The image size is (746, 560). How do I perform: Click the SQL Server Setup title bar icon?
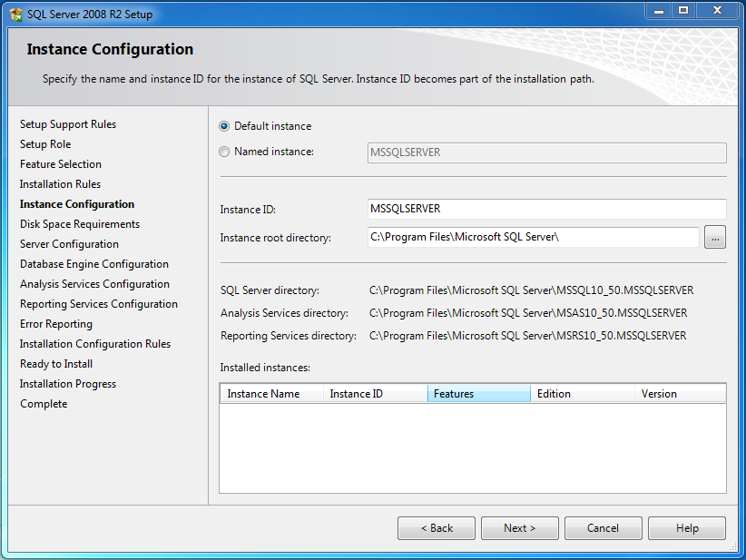16,15
